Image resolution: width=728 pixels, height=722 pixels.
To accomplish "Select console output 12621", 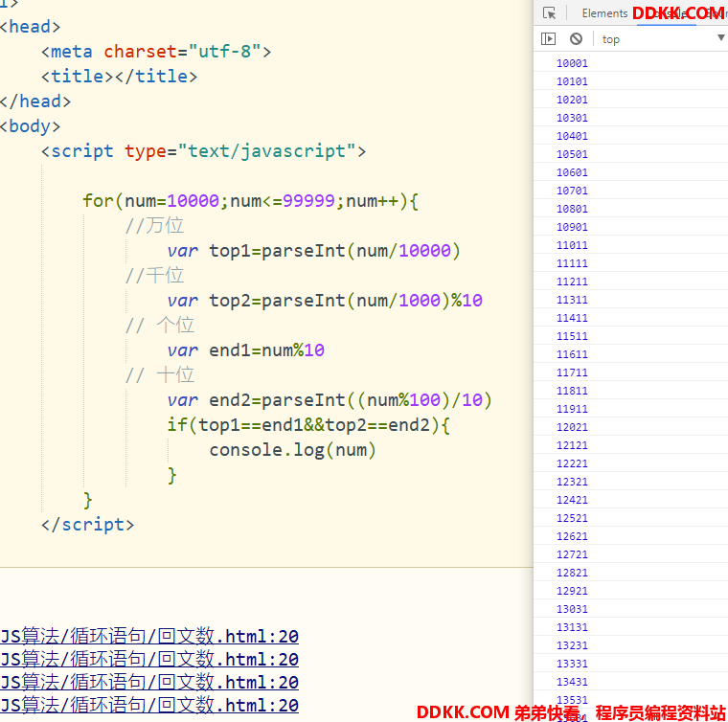I will pos(572,536).
